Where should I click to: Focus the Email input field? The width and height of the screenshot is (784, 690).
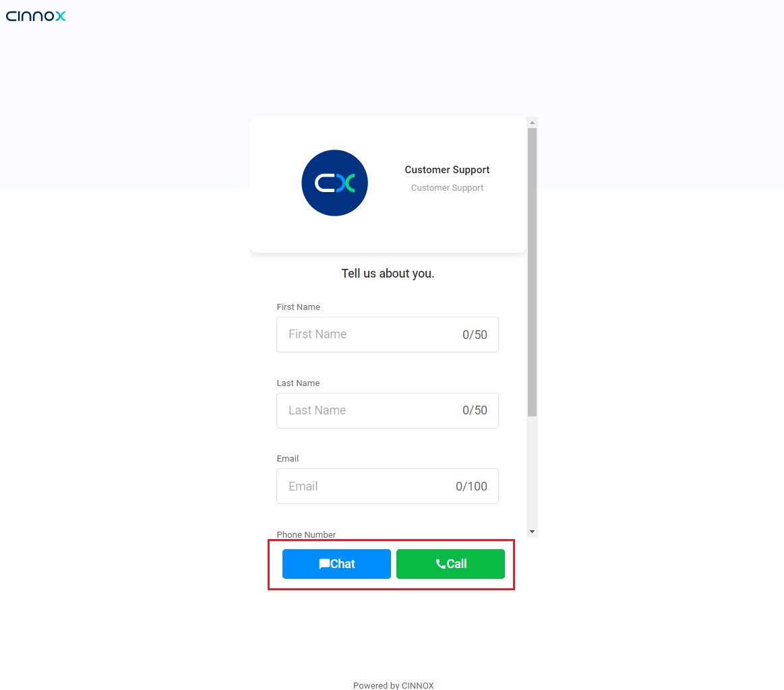pyautogui.click(x=388, y=486)
